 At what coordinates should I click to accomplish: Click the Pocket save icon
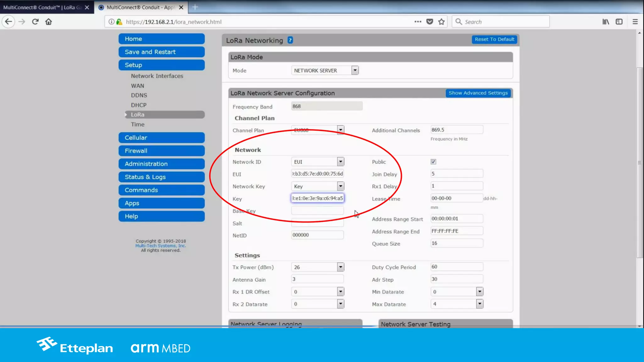coord(430,22)
